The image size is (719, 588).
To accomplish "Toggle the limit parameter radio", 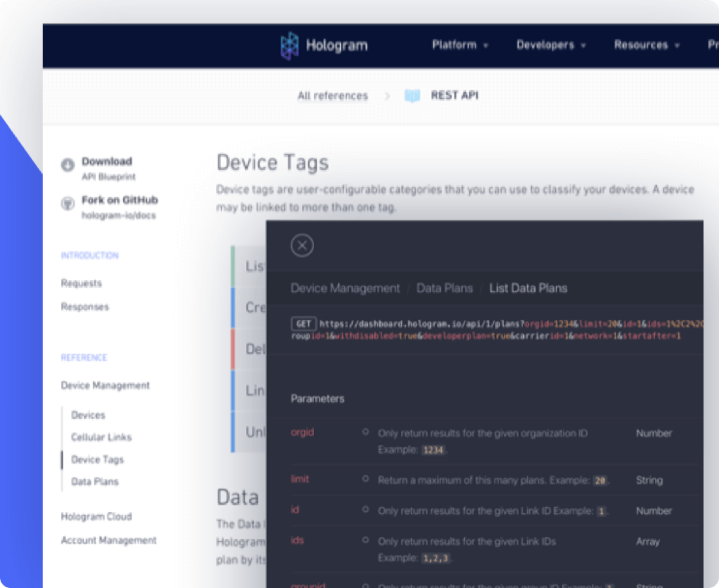I will (366, 478).
